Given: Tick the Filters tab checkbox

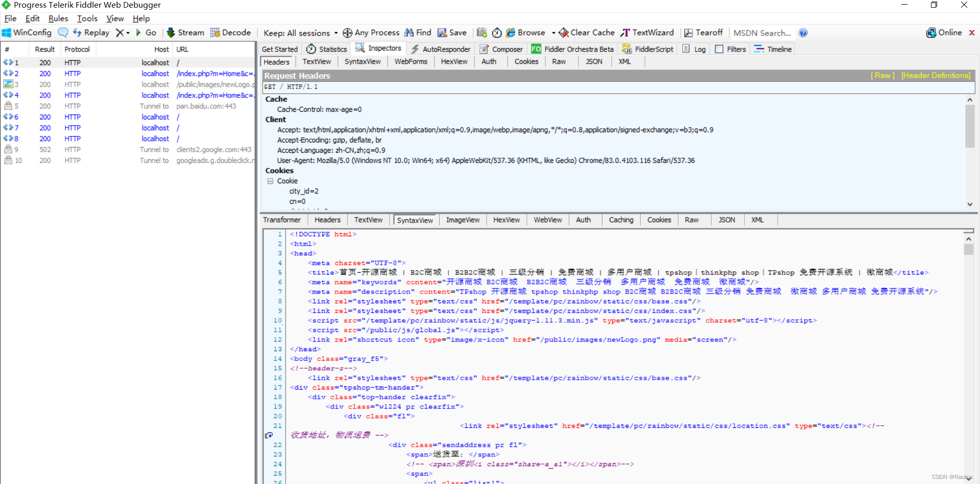Looking at the screenshot, I should click(x=719, y=49).
